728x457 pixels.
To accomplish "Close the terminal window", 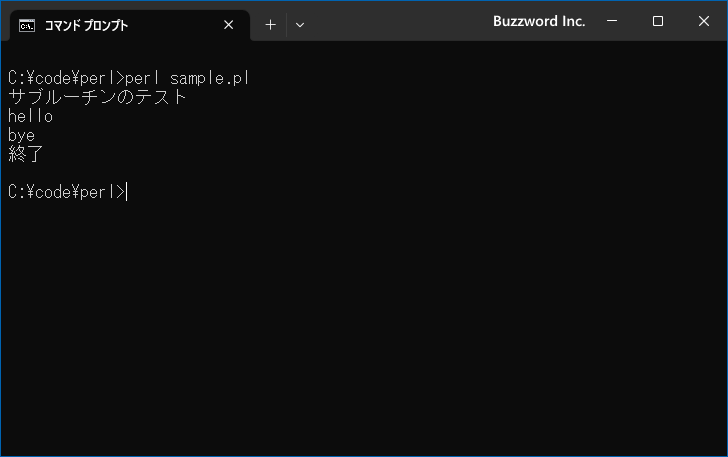I will pos(703,21).
